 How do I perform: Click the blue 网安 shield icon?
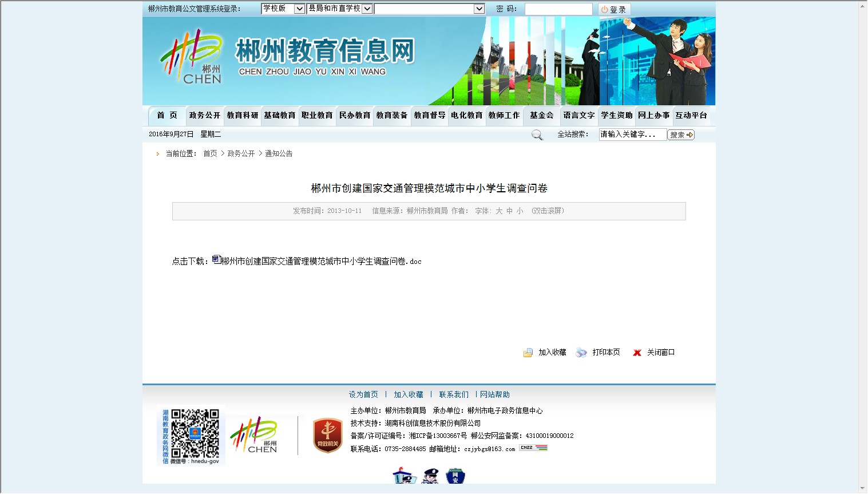pyautogui.click(x=455, y=476)
